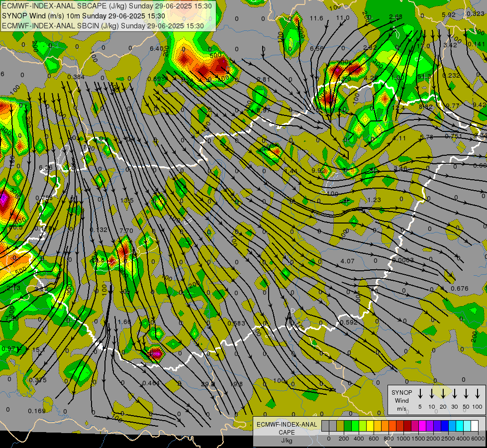Image resolution: width=487 pixels, height=448 pixels.
Task: Click the 20 m/s wind arrow in legend
Action: (443, 394)
